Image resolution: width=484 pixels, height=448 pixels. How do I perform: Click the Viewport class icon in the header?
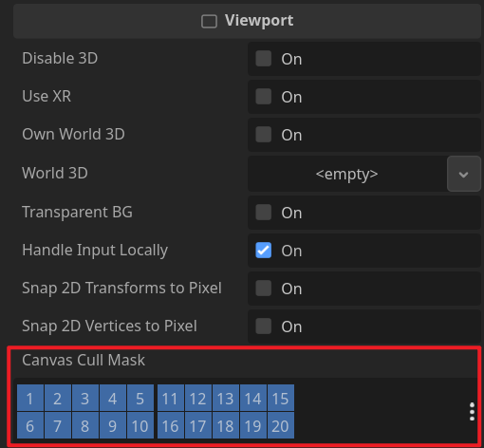(209, 22)
